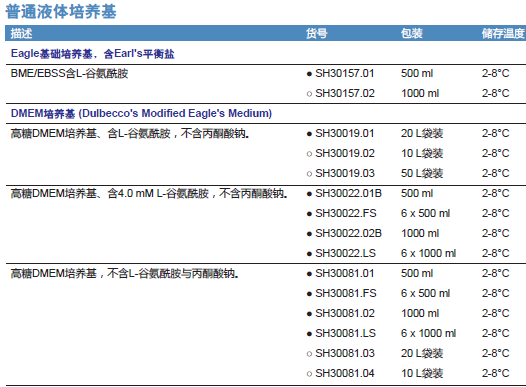This screenshot has width=526, height=387.
Task: Click the filled bullet beside SH30022.FS
Action: [309, 214]
